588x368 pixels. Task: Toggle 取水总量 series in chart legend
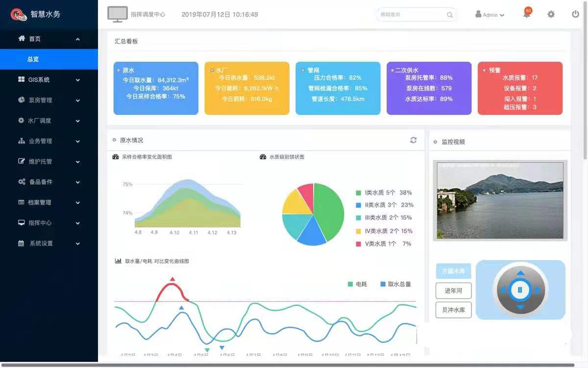point(395,284)
